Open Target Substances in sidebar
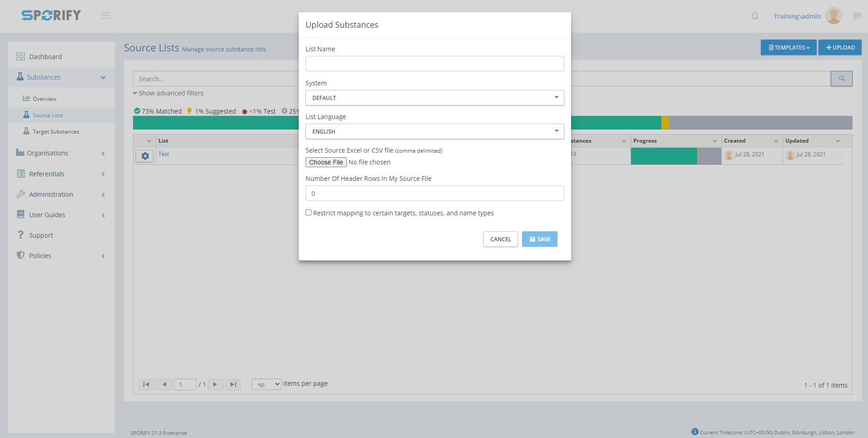This screenshot has width=868, height=438. tap(55, 132)
